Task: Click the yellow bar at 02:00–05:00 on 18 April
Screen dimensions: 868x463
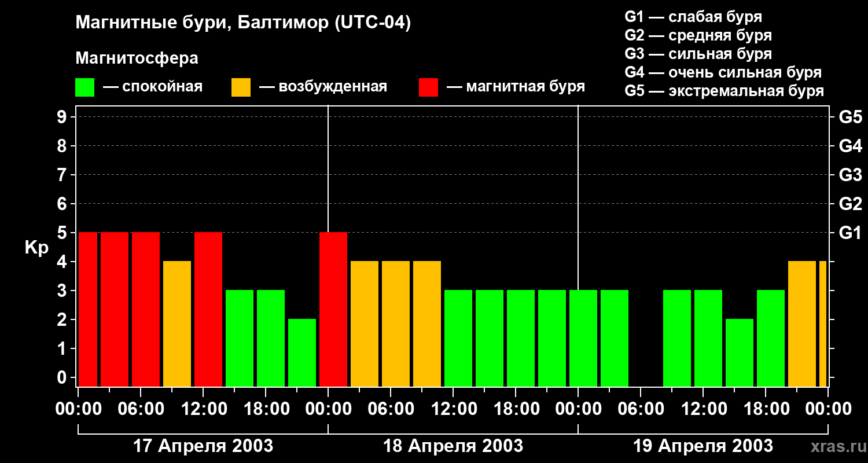Action: tap(365, 324)
